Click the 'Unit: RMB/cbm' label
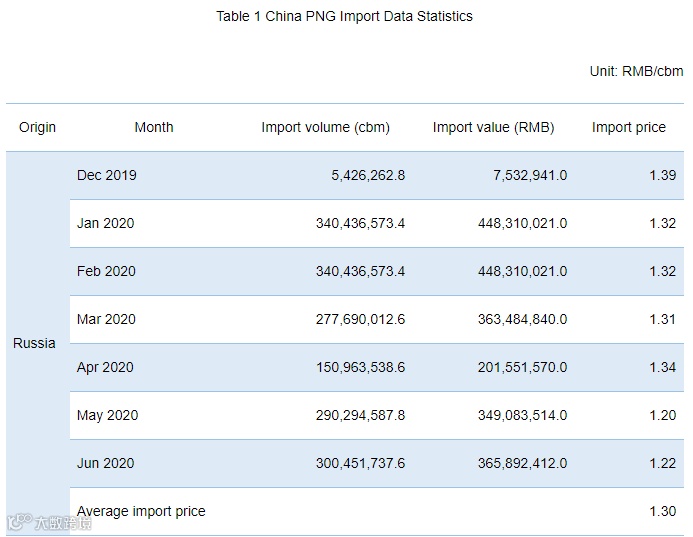The image size is (693, 537). click(x=636, y=71)
